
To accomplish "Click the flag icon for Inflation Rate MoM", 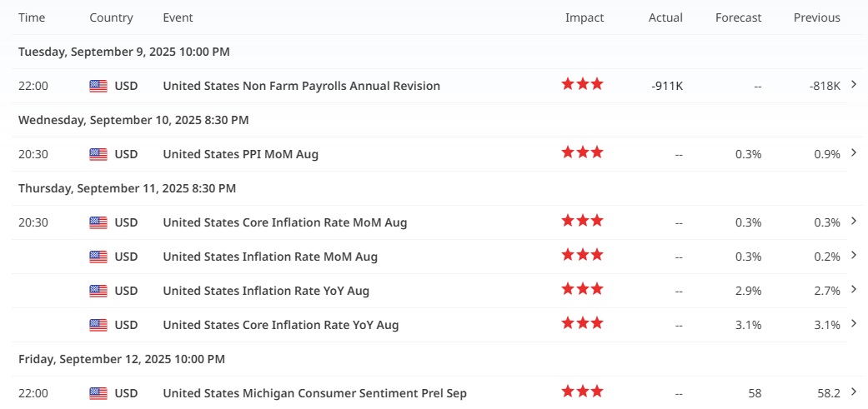I will tap(98, 257).
